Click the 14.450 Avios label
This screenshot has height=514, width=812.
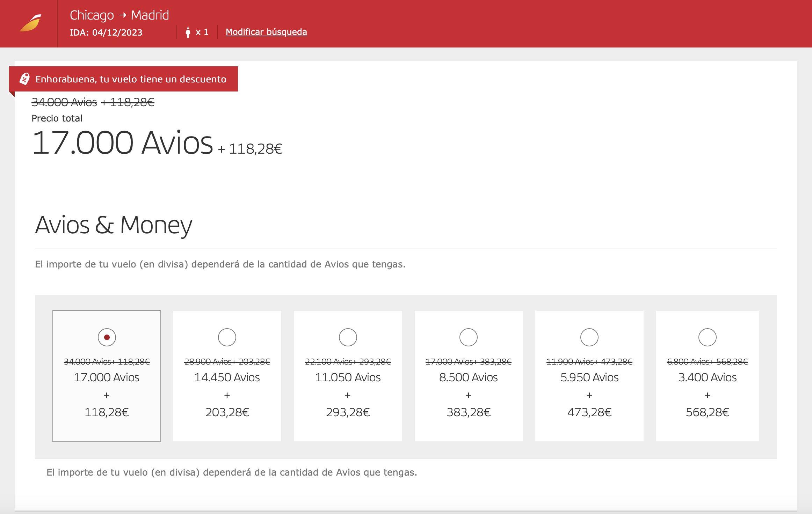tap(227, 377)
